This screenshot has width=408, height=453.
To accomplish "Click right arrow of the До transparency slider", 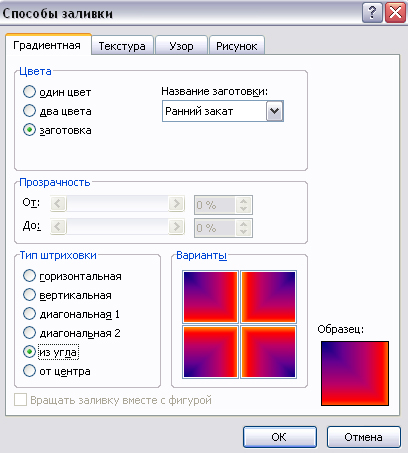I will 176,227.
